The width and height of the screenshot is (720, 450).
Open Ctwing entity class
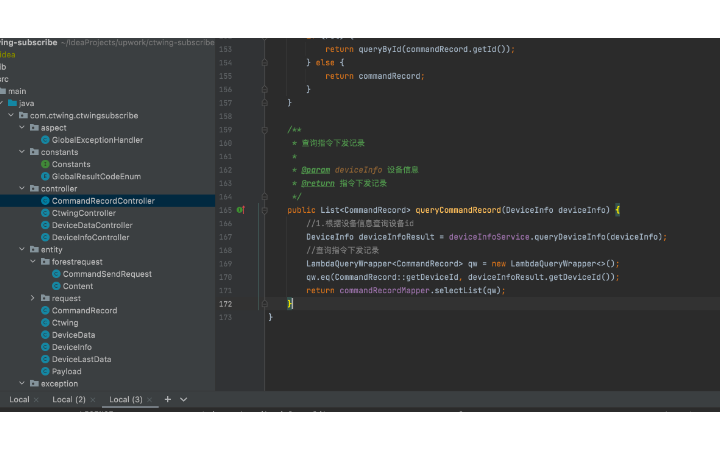click(x=65, y=323)
